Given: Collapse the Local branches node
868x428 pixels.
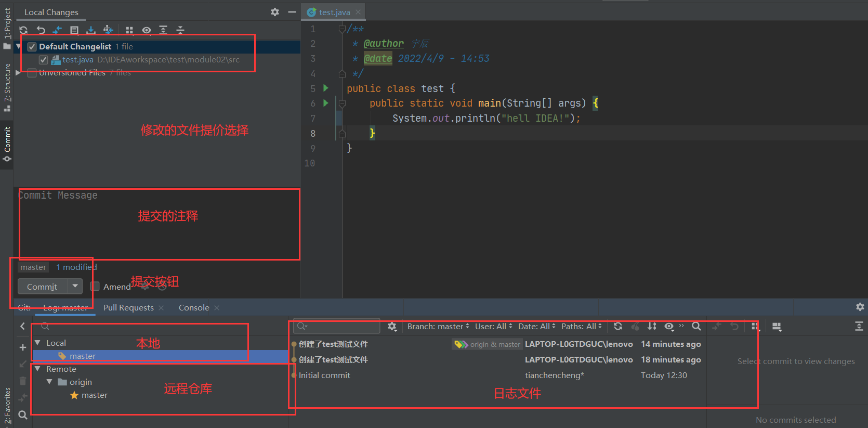Looking at the screenshot, I should (x=37, y=343).
